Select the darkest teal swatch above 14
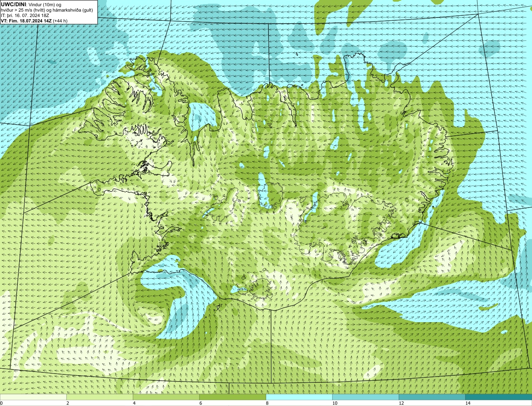The height and width of the screenshot is (406, 532). click(499, 397)
